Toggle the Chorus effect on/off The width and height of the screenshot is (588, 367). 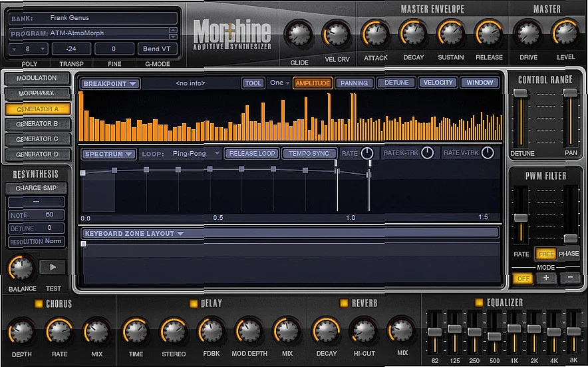[39, 304]
